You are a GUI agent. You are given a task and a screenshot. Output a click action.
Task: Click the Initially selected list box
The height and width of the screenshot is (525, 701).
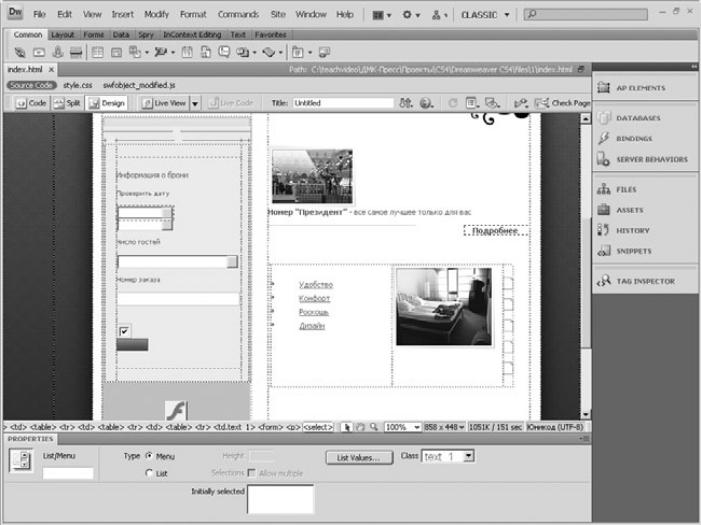pyautogui.click(x=281, y=499)
